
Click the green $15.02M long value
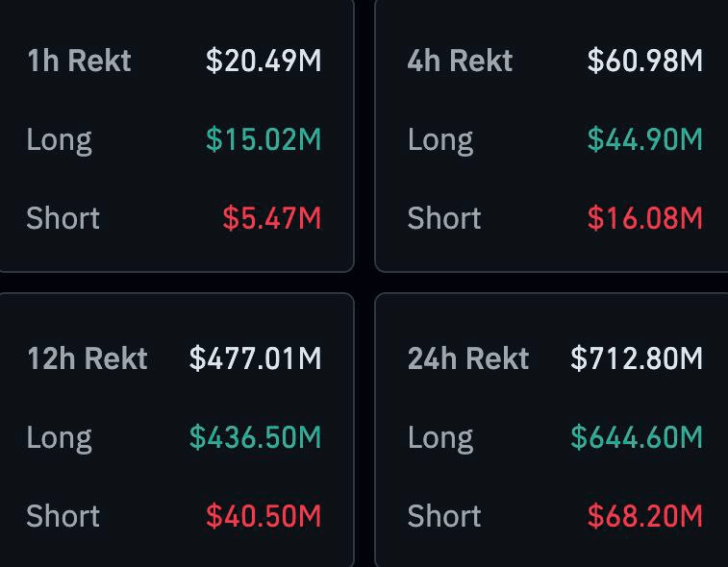pos(264,140)
